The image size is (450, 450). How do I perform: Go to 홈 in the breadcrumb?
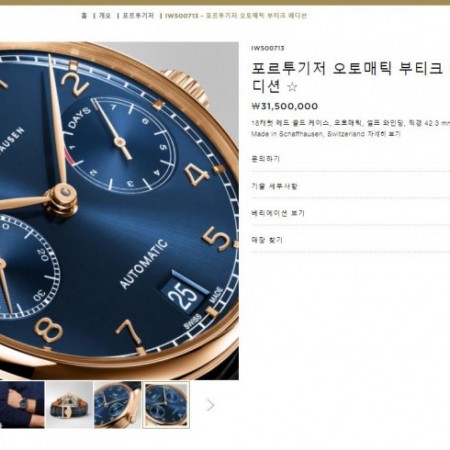pyautogui.click(x=84, y=16)
